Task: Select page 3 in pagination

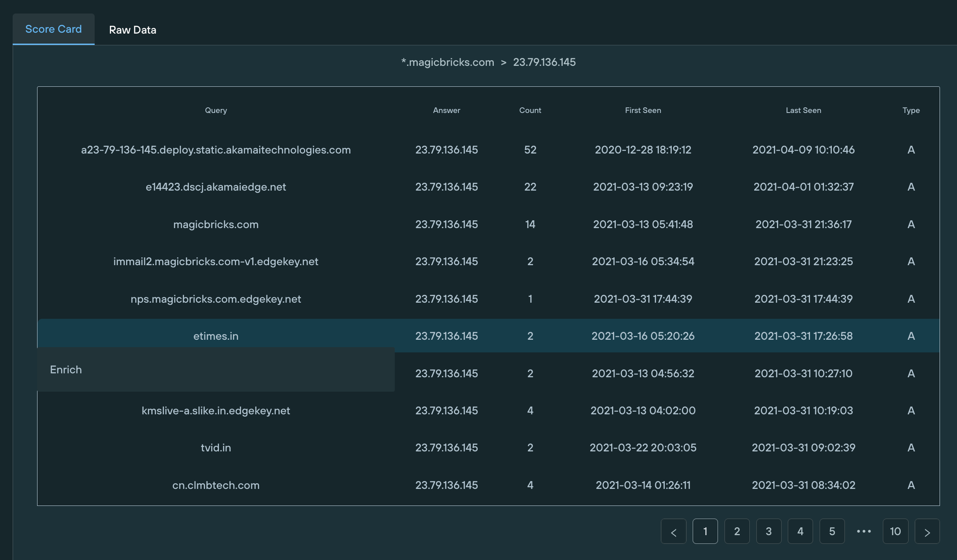Action: pos(769,532)
